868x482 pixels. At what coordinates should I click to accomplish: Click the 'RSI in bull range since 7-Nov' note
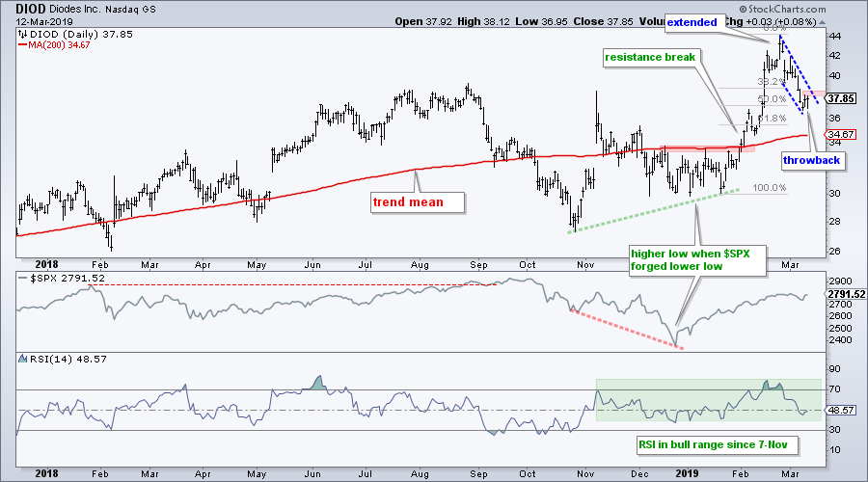718,445
